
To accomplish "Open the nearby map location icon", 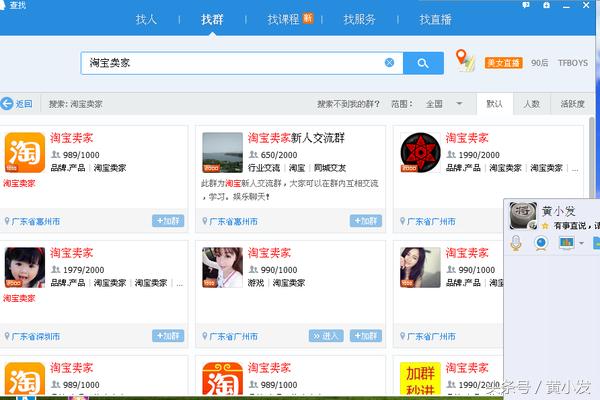I will pos(465,60).
